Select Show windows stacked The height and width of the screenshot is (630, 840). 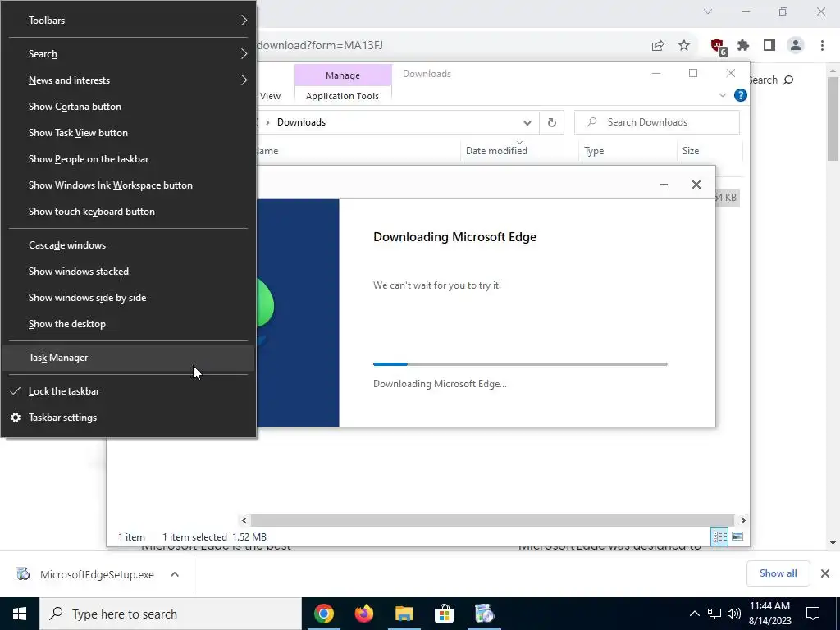[x=128, y=272]
